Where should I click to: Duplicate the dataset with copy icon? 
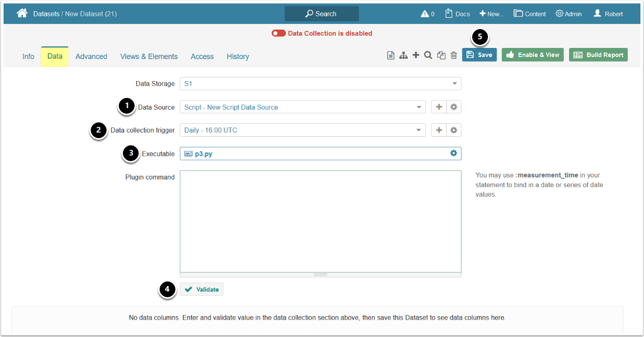[x=442, y=55]
